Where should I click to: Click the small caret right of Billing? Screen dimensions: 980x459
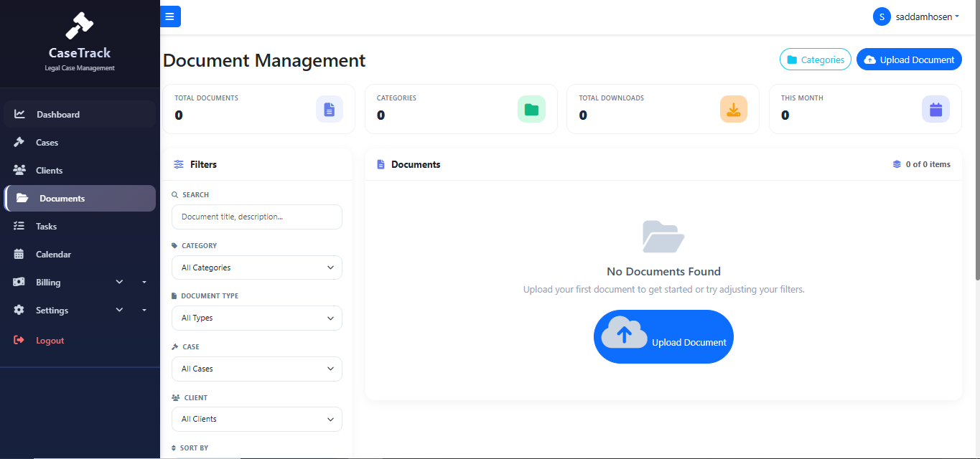[x=144, y=282]
